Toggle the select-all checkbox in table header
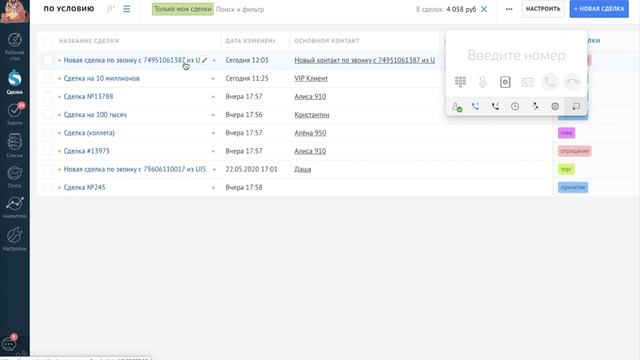The image size is (640, 360). coord(48,41)
